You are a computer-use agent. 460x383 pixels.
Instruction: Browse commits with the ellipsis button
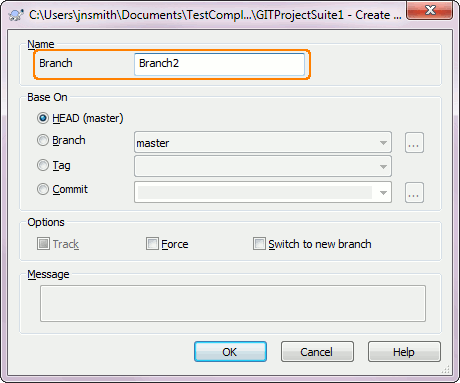pyautogui.click(x=414, y=192)
